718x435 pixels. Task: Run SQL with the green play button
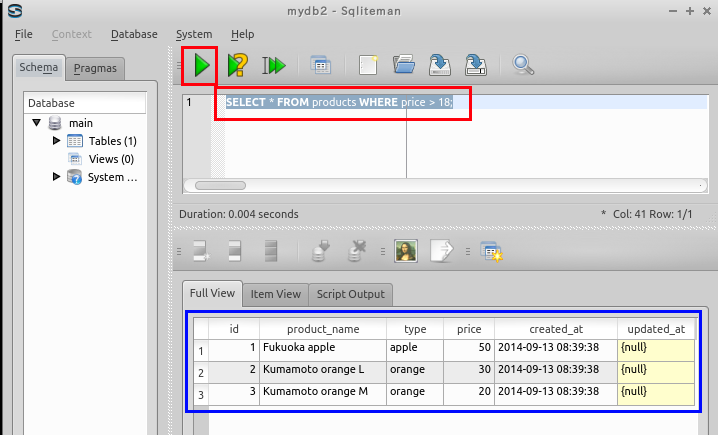click(x=201, y=65)
